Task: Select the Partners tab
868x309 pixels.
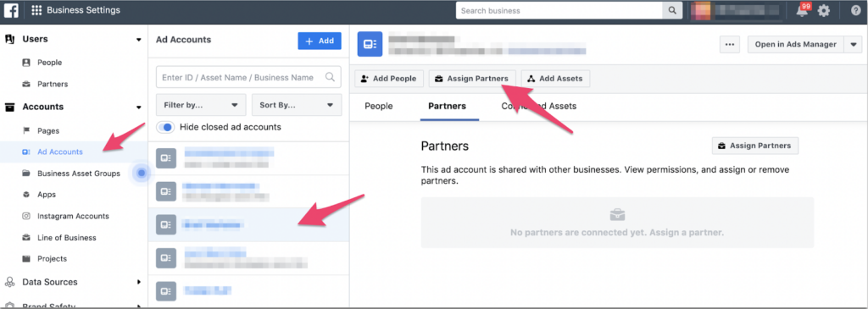Action: point(448,106)
